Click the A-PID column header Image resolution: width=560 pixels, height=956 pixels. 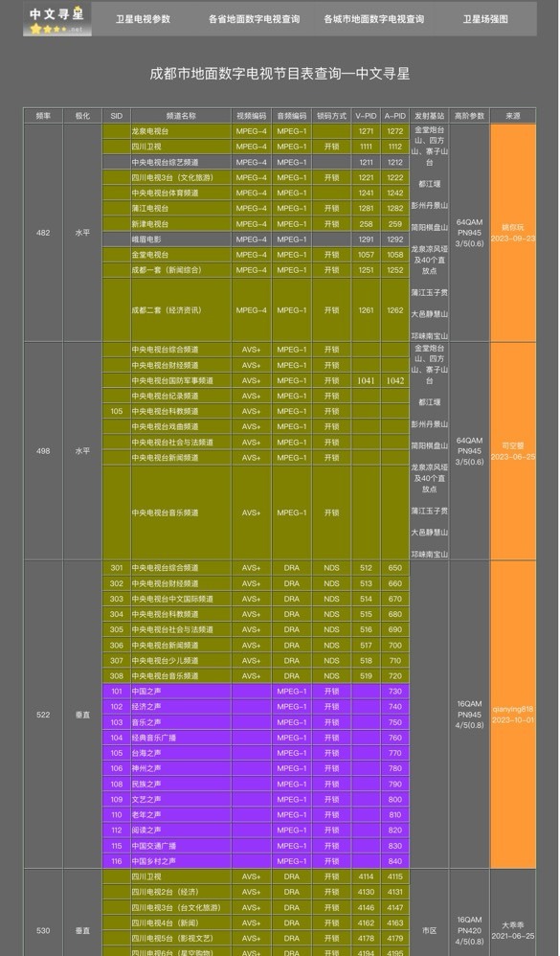pos(395,116)
